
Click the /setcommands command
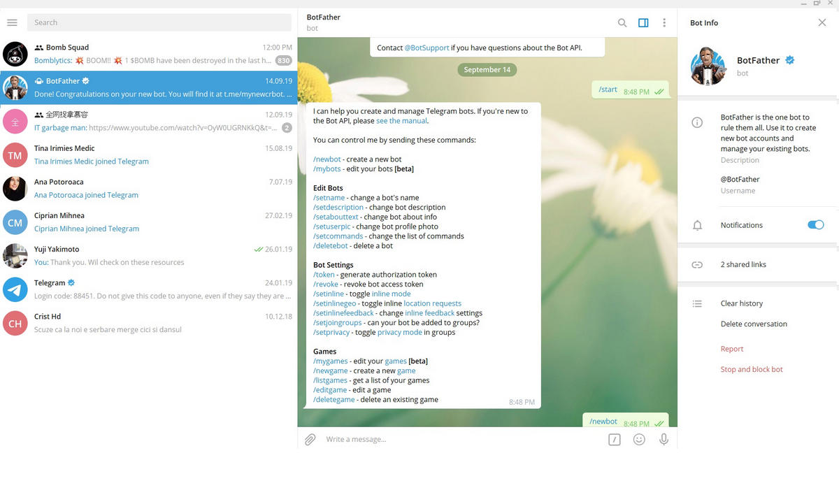coord(338,236)
